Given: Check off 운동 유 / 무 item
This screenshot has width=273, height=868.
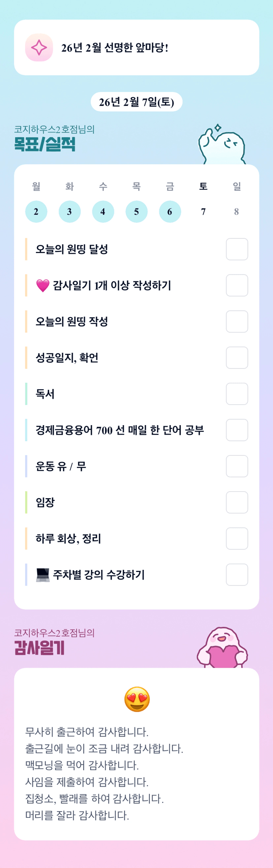Looking at the screenshot, I should (237, 466).
